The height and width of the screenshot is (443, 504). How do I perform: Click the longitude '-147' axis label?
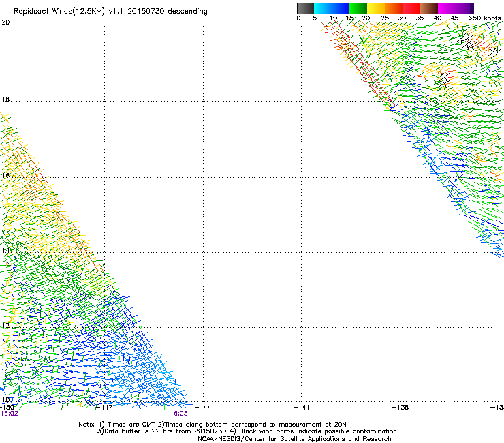pos(104,408)
